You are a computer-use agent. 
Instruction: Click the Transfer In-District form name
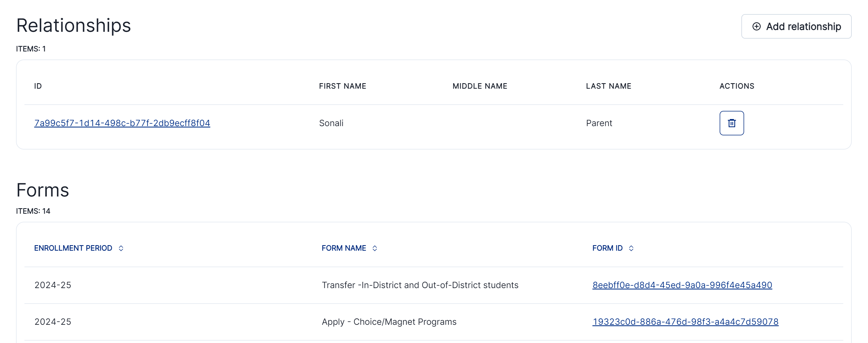coord(420,285)
